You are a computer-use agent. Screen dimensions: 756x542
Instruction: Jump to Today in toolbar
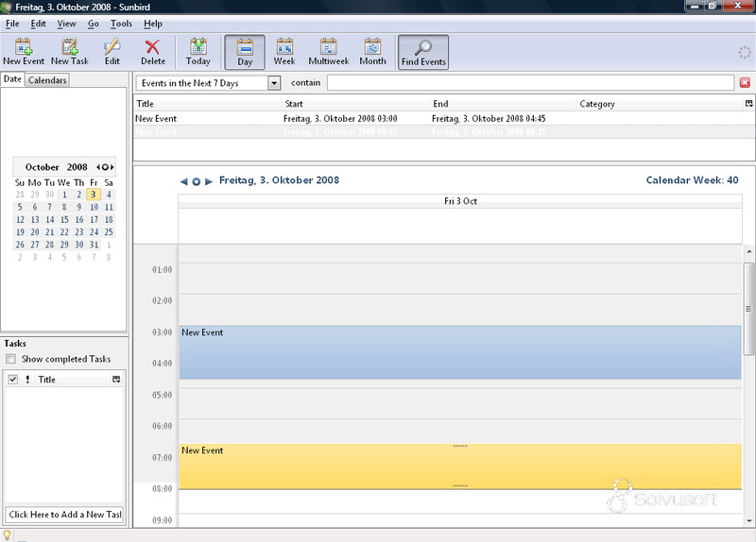198,52
